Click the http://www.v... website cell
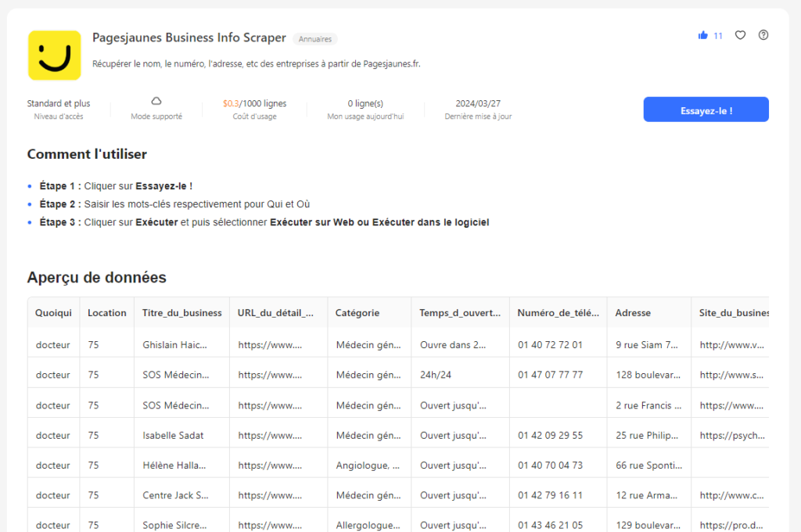This screenshot has height=532, width=801. click(x=731, y=345)
